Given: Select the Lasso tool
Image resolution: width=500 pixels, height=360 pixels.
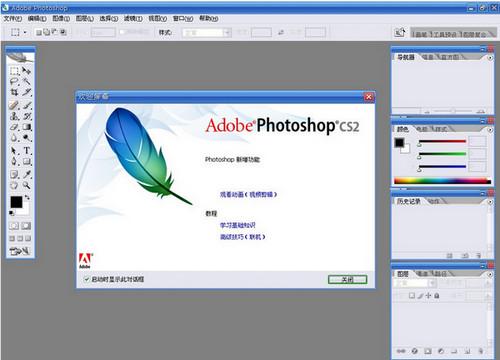Looking at the screenshot, I should [14, 81].
